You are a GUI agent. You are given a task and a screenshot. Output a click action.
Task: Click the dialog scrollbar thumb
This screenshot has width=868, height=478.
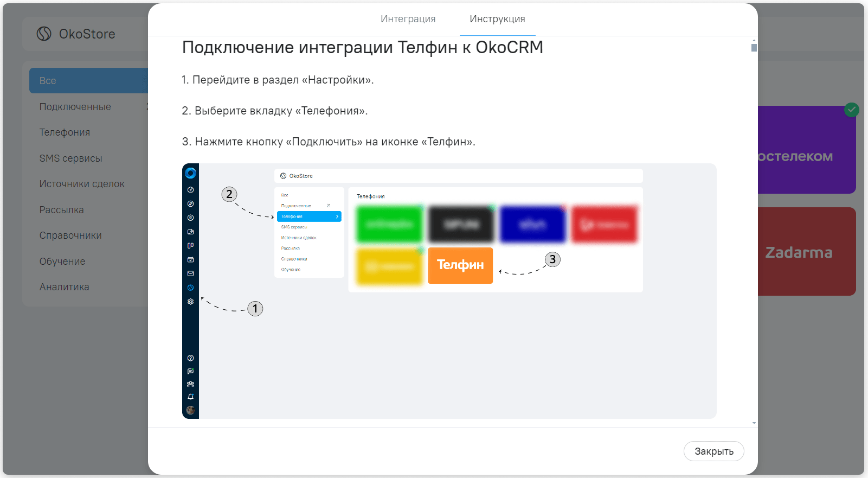[754, 48]
